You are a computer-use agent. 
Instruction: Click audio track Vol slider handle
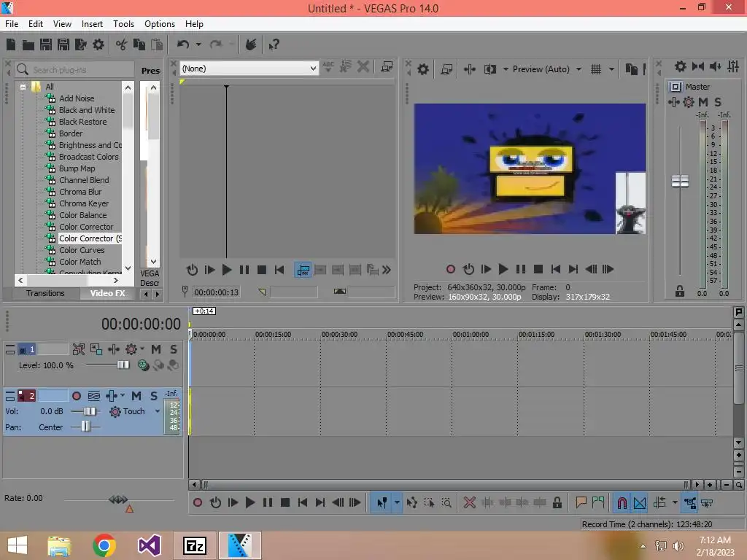pos(90,411)
